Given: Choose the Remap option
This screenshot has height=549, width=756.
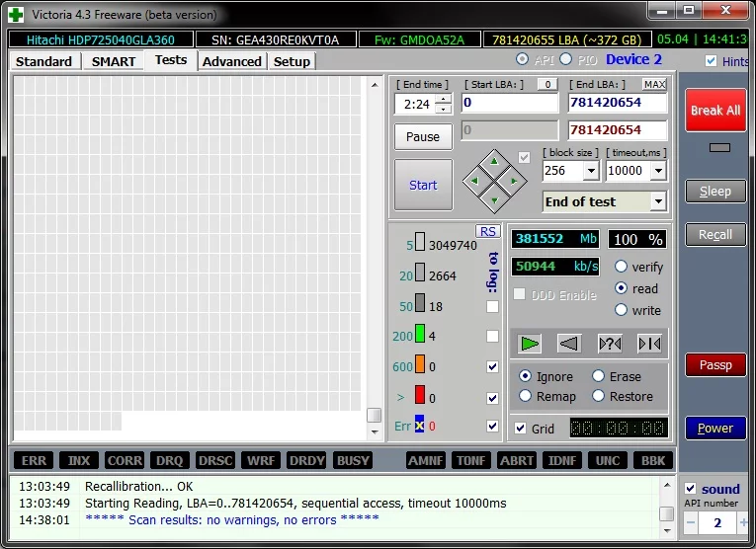Looking at the screenshot, I should pyautogui.click(x=525, y=396).
